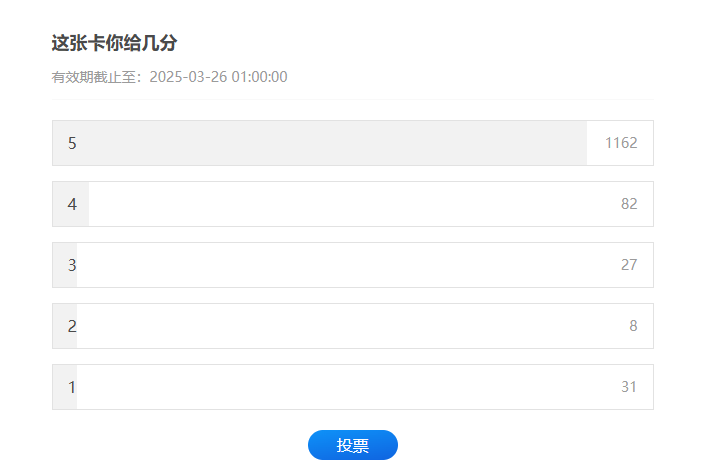Image resolution: width=708 pixels, height=465 pixels.
Task: Click the 82 vote count
Action: pos(629,204)
